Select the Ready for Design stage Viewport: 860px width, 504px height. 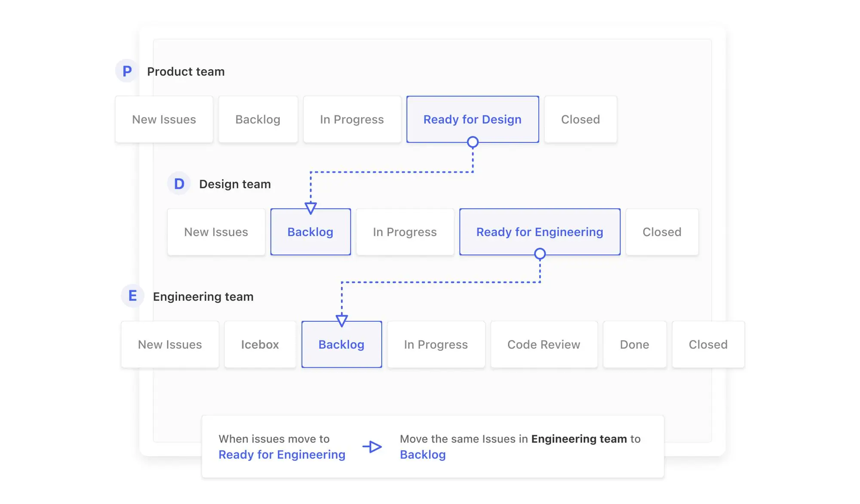tap(473, 119)
